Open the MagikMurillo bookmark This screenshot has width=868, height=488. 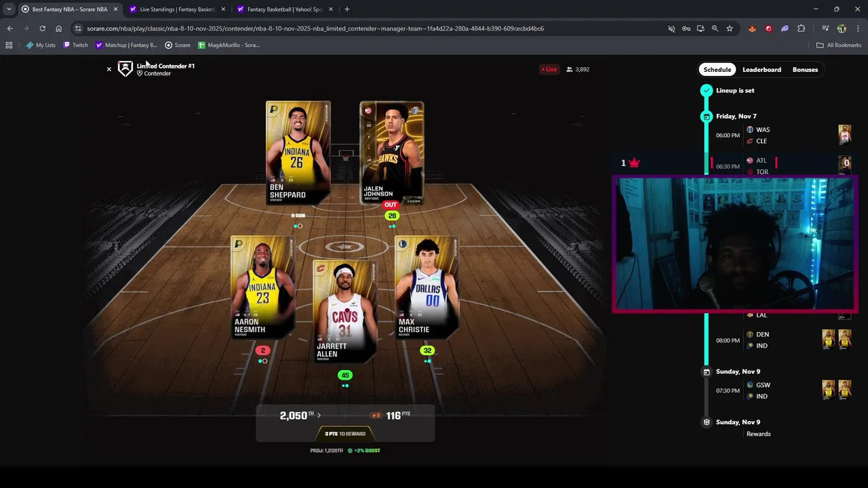click(x=229, y=45)
